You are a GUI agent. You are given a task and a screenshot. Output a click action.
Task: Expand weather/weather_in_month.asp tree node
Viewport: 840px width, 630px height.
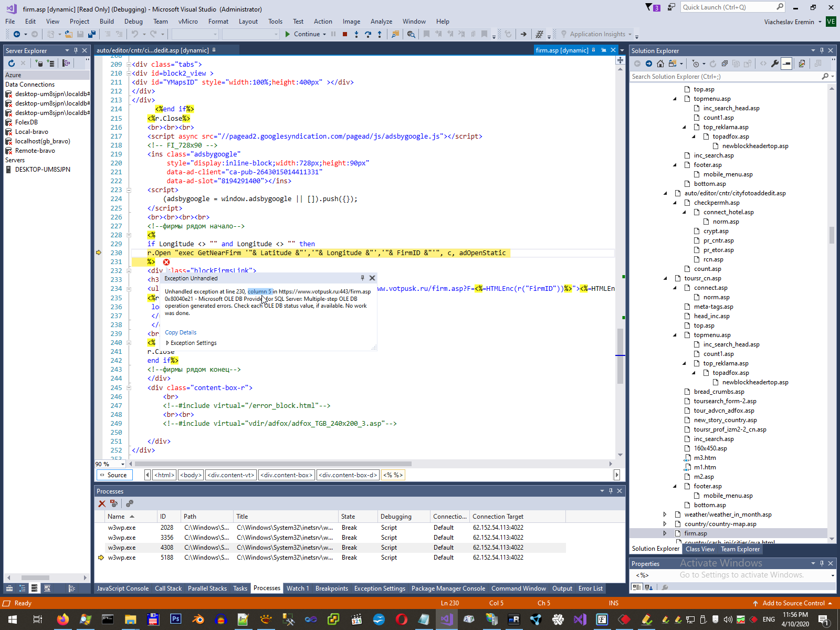[x=665, y=514]
